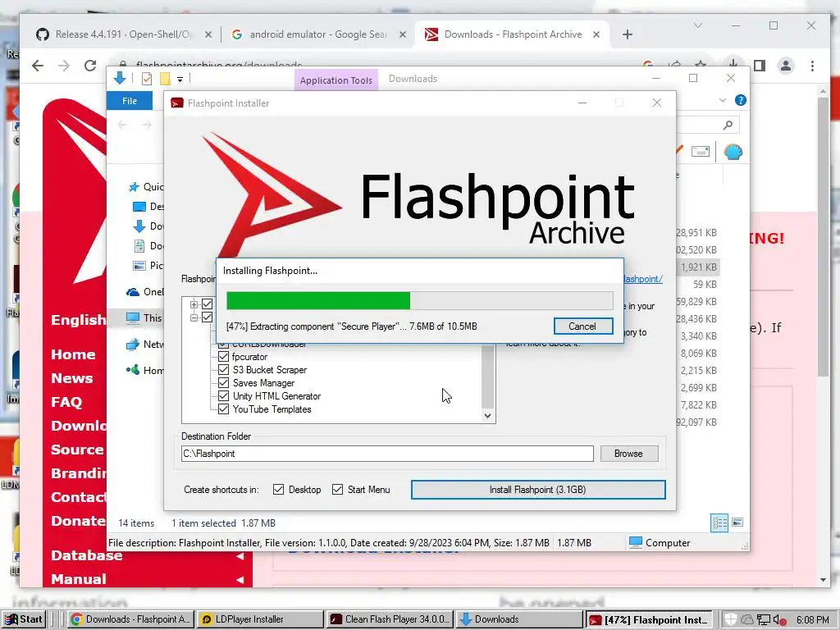Disable the Start Menu shortcut checkbox

pyautogui.click(x=337, y=489)
